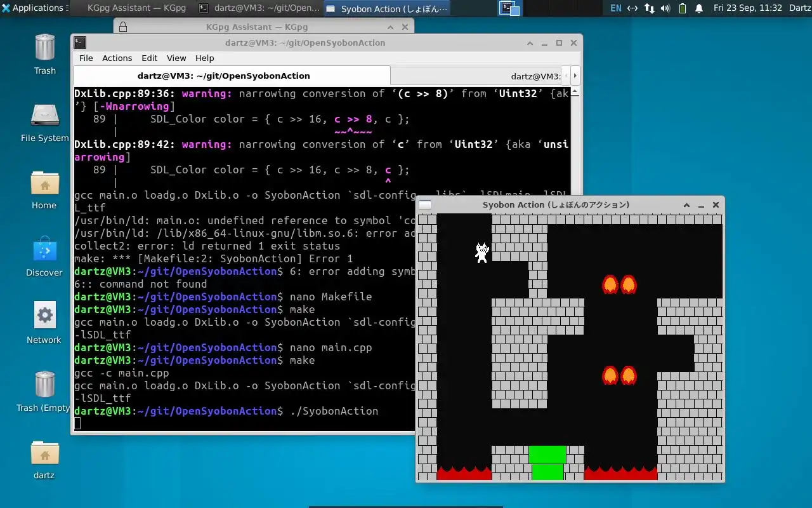
Task: Click the Dartz user menu in panel
Action: tap(799, 8)
